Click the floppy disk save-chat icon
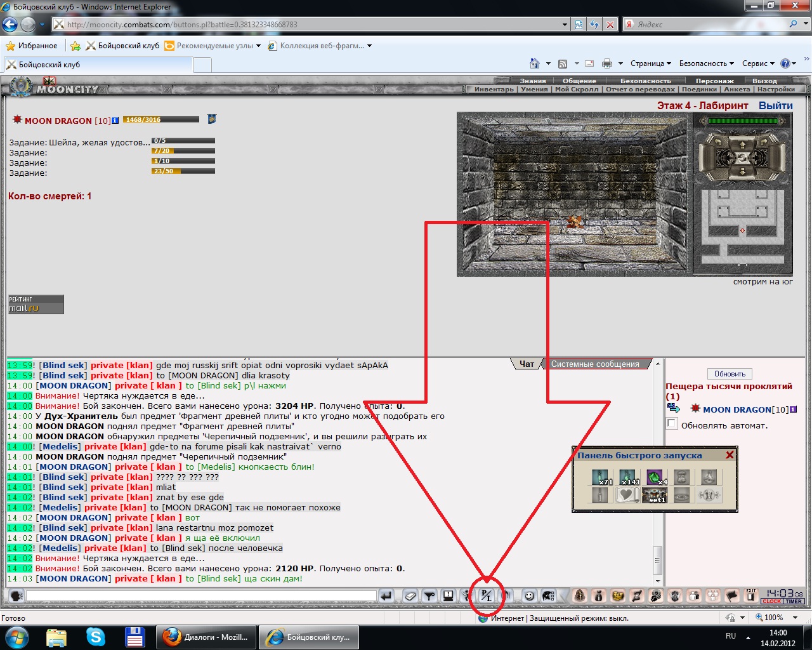This screenshot has width=812, height=650. [x=449, y=595]
